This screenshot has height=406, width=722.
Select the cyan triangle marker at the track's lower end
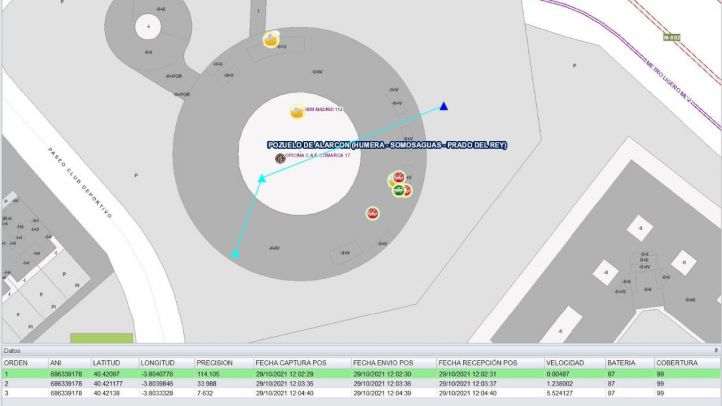(x=235, y=254)
